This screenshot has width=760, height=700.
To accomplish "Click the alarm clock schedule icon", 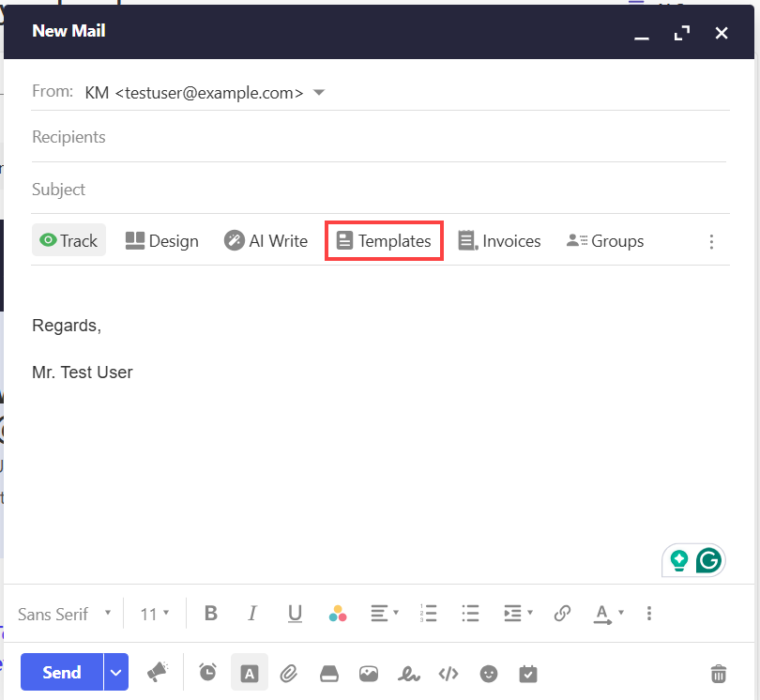I will click(x=208, y=673).
